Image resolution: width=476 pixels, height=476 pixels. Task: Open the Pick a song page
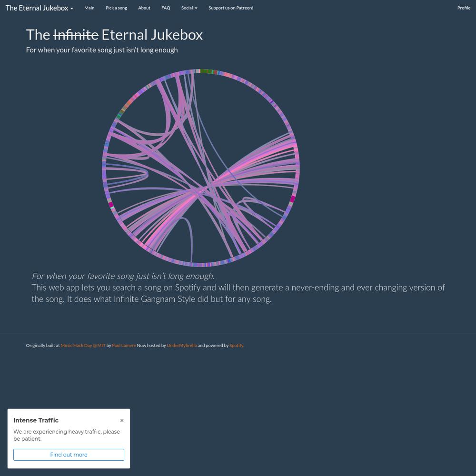click(116, 8)
